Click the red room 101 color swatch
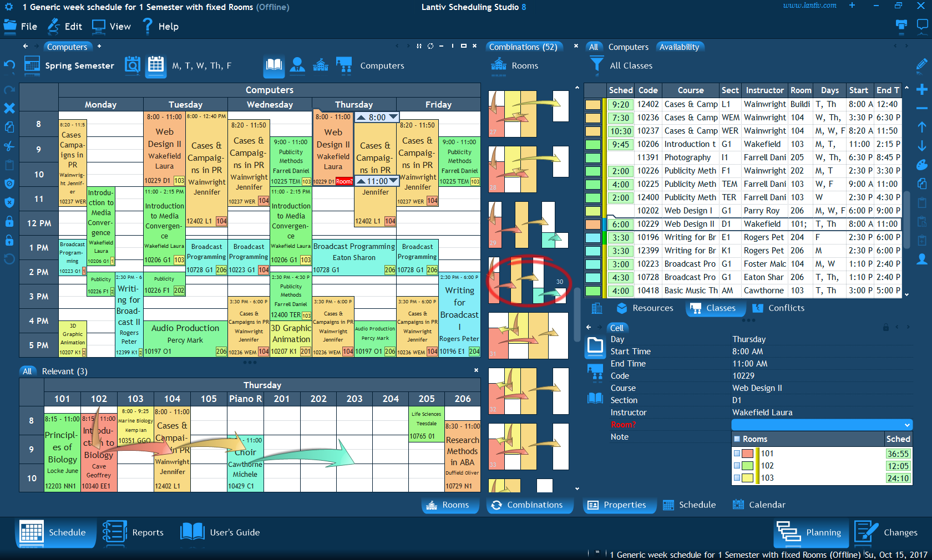Screen dimensions: 932x560 748,454
